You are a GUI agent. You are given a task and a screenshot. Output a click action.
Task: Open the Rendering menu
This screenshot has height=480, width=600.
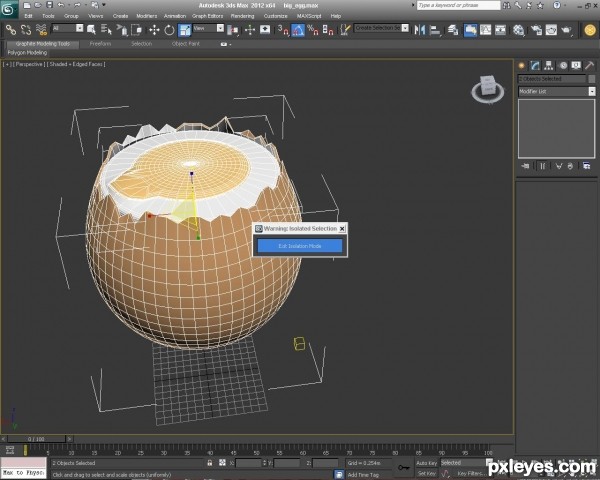point(242,16)
